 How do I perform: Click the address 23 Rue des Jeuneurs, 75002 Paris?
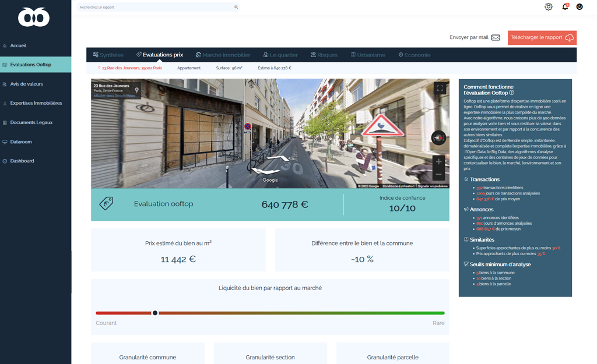pyautogui.click(x=132, y=68)
